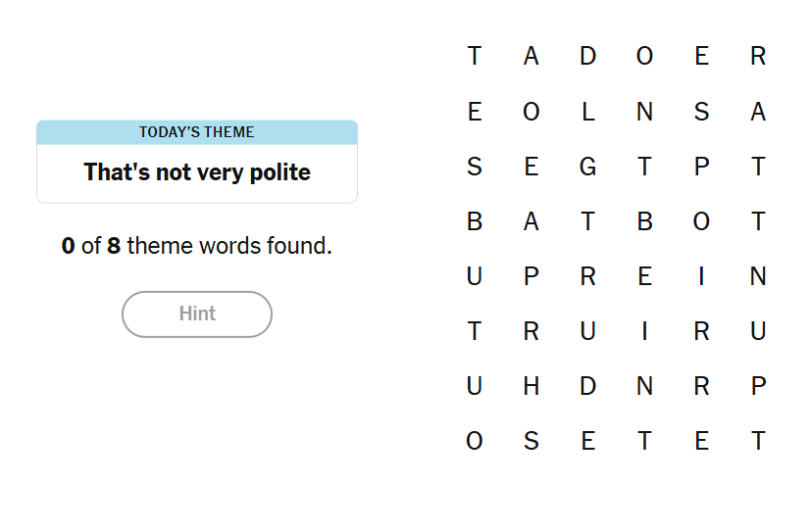
Task: Tap the letter A in the fourth row
Action: (531, 221)
